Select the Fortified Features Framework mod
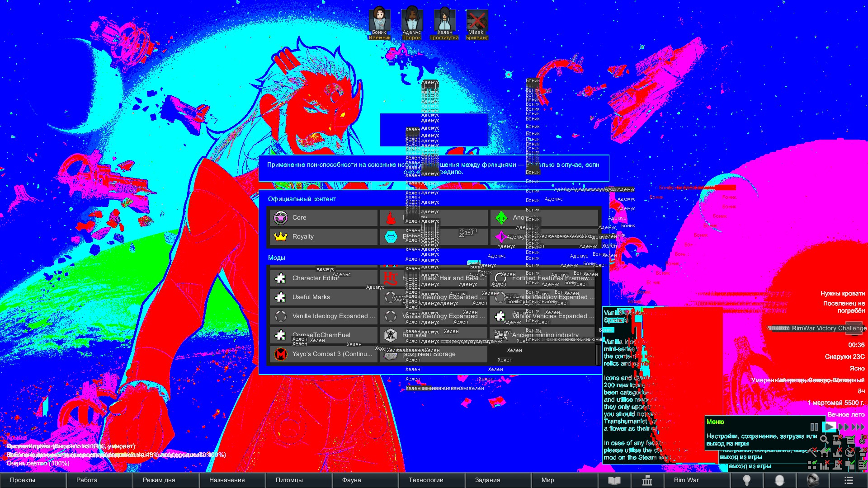 pos(543,278)
